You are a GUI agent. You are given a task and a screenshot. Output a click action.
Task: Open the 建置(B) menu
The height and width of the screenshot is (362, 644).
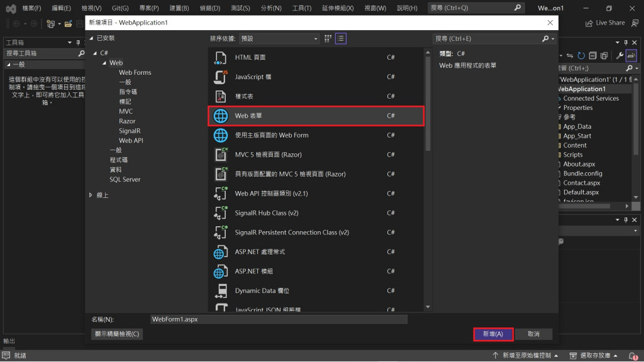point(179,8)
